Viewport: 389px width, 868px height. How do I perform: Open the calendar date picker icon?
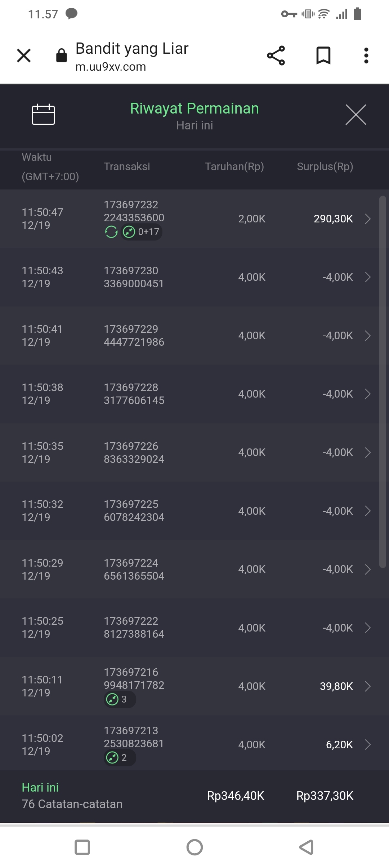click(x=43, y=115)
